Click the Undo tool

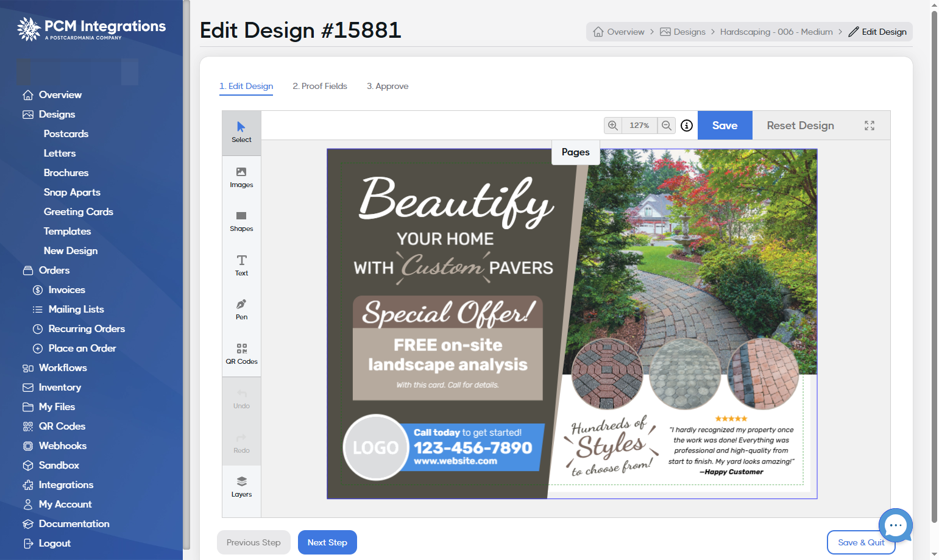coord(241,399)
